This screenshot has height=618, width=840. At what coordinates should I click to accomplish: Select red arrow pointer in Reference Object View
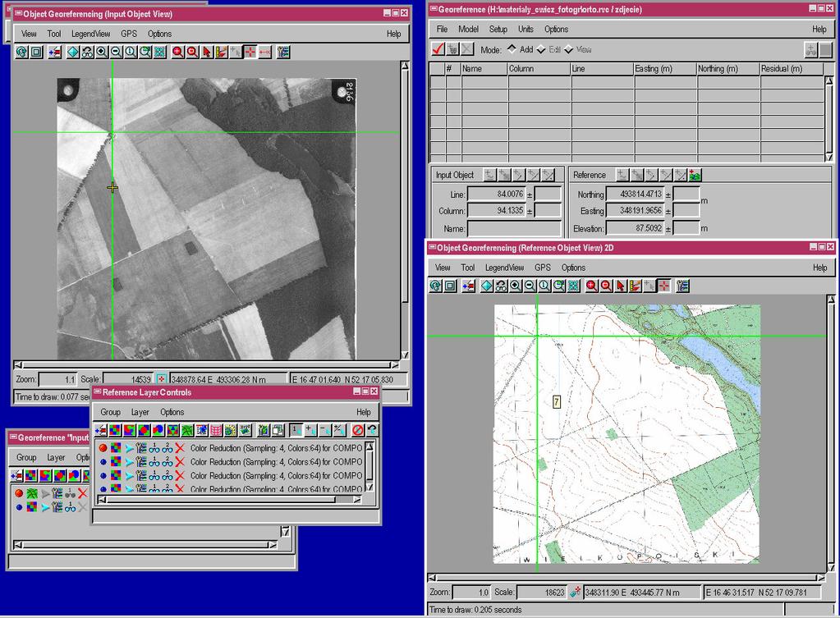tap(621, 286)
